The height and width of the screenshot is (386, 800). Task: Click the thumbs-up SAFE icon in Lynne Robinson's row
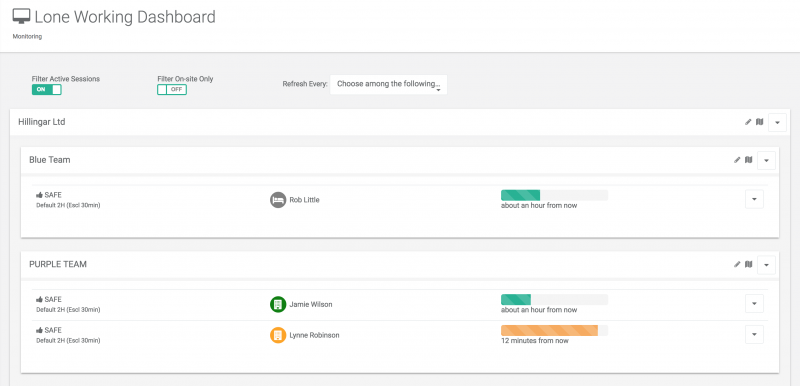(39, 330)
